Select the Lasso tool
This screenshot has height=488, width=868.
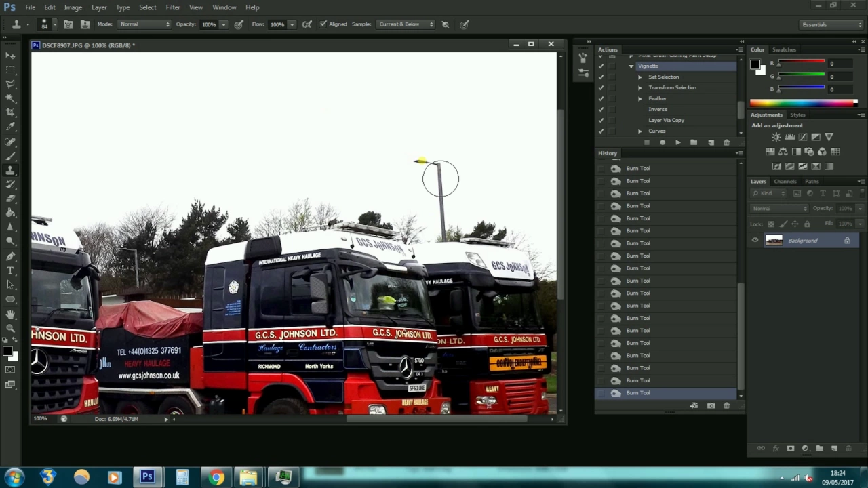pyautogui.click(x=10, y=84)
